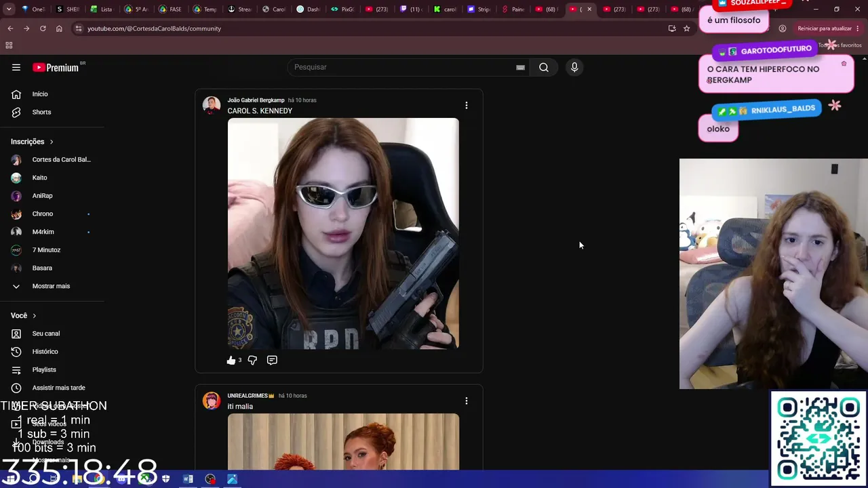
Task: Open the M4rkim channel subscription
Action: 52,232
